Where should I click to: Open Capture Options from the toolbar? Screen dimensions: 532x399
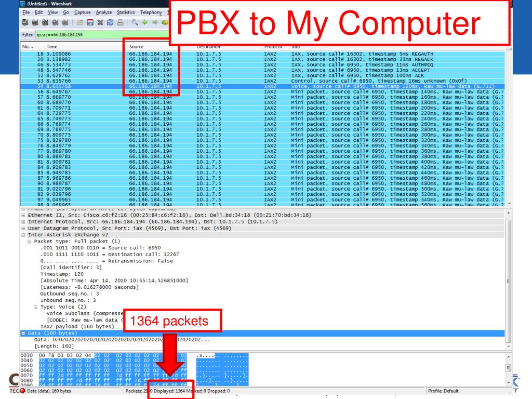35,22
